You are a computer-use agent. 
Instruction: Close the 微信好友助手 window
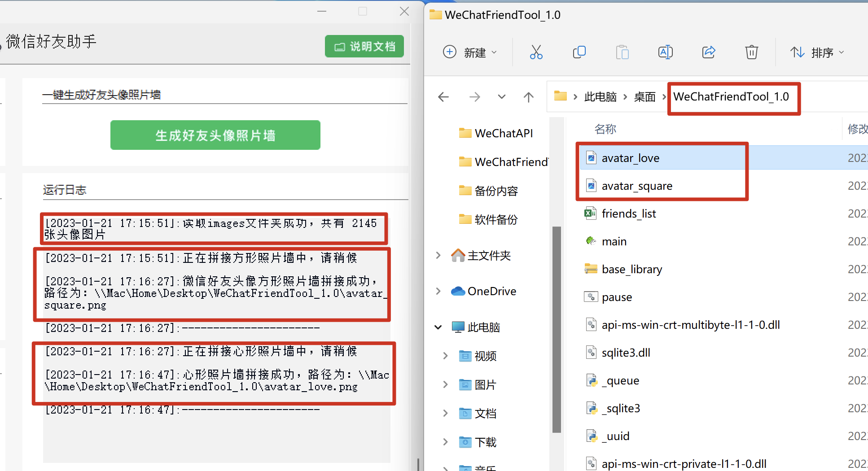pos(404,11)
